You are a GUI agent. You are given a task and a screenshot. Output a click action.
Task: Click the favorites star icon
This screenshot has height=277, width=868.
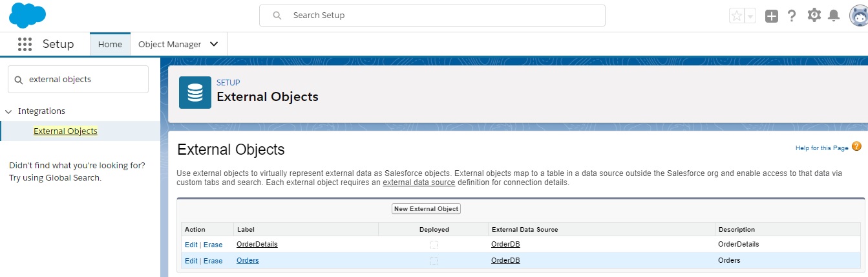(736, 16)
